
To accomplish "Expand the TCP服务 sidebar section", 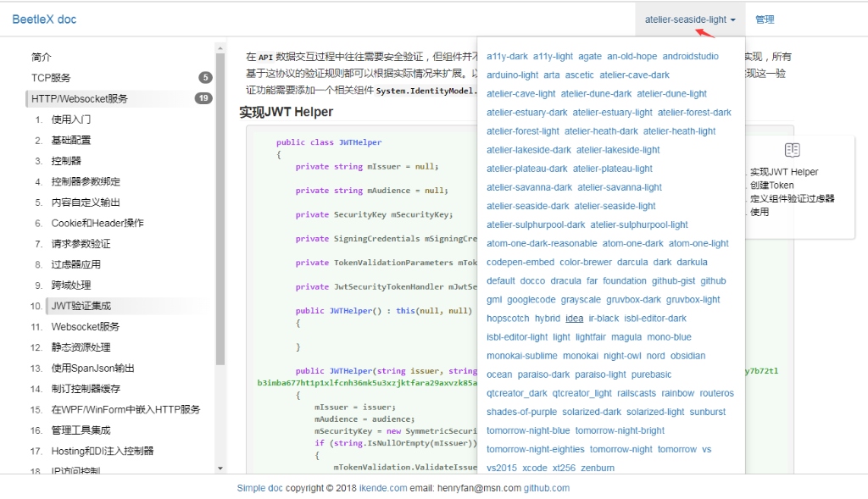I will 52,78.
